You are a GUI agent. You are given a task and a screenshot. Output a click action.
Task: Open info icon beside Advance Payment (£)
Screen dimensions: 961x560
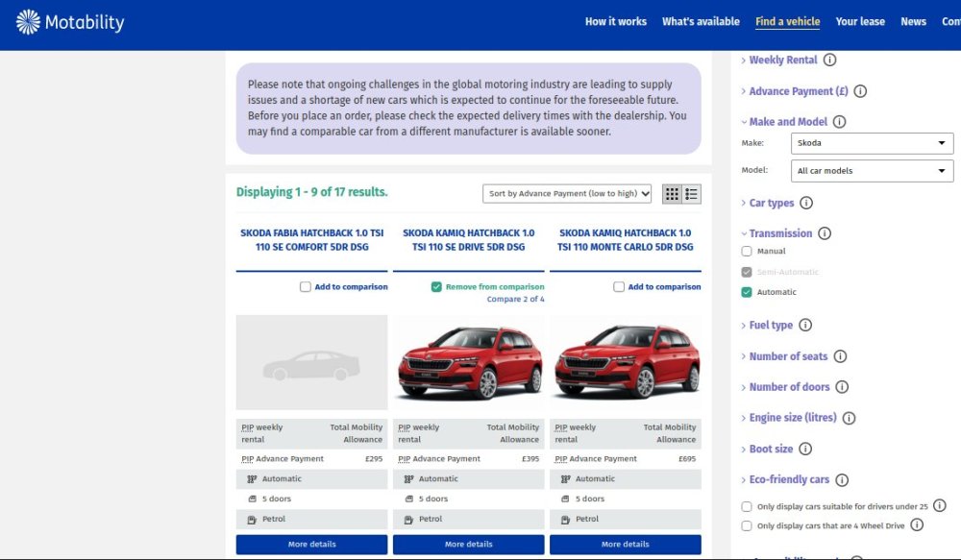[860, 91]
